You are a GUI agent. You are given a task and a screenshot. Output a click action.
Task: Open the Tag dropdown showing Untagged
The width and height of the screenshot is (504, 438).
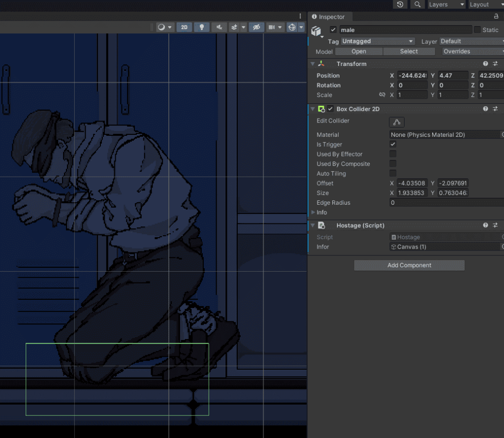[378, 41]
